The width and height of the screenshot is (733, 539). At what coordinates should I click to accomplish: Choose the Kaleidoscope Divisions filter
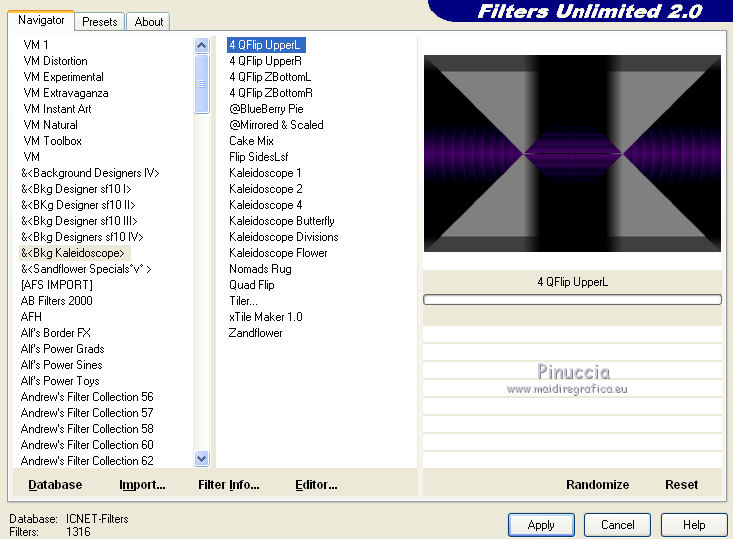coord(283,237)
